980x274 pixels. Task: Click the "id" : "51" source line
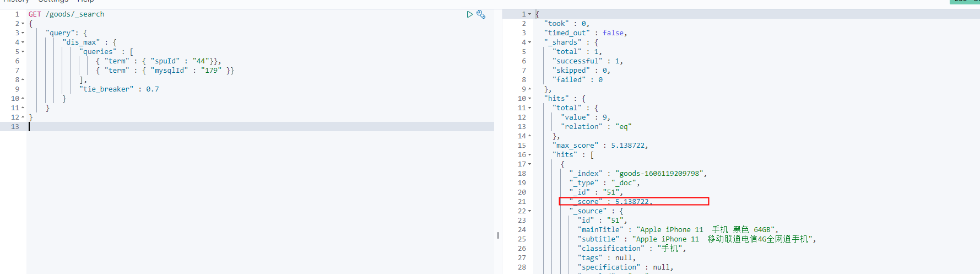coord(602,221)
